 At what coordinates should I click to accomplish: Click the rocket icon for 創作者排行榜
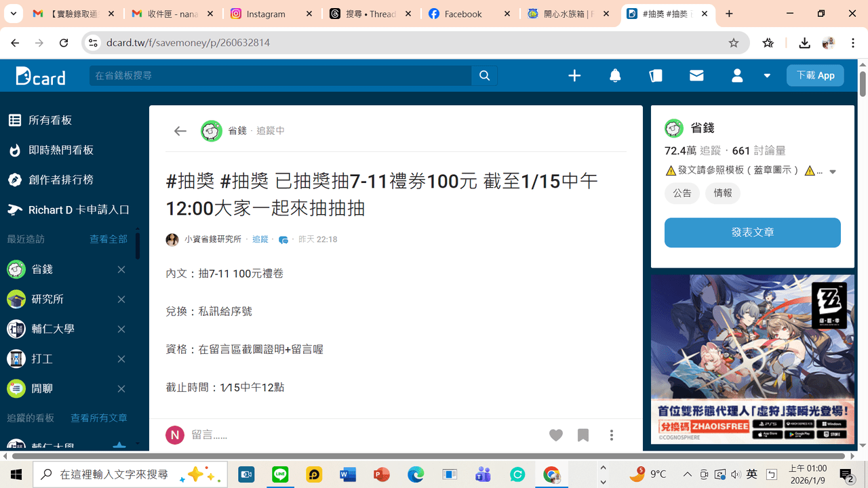[14, 180]
